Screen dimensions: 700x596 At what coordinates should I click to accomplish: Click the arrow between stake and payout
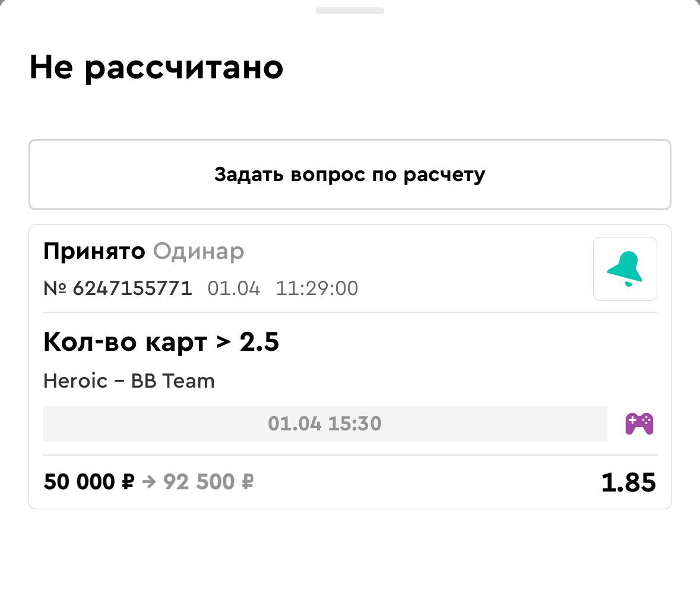pyautogui.click(x=149, y=481)
